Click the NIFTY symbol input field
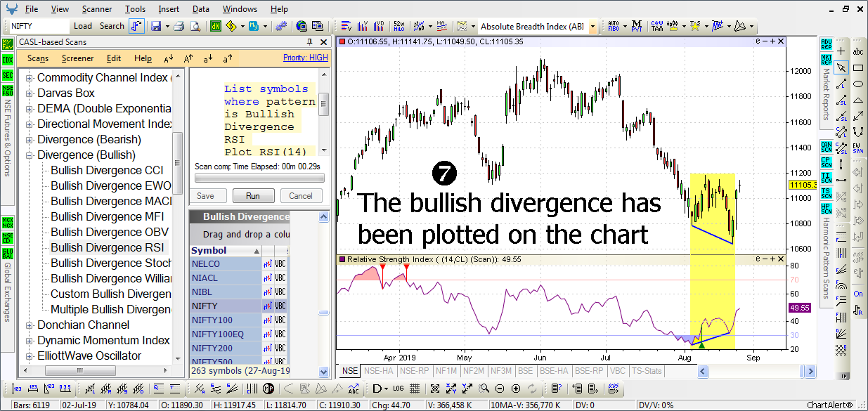This screenshot has width=868, height=411. tap(39, 26)
